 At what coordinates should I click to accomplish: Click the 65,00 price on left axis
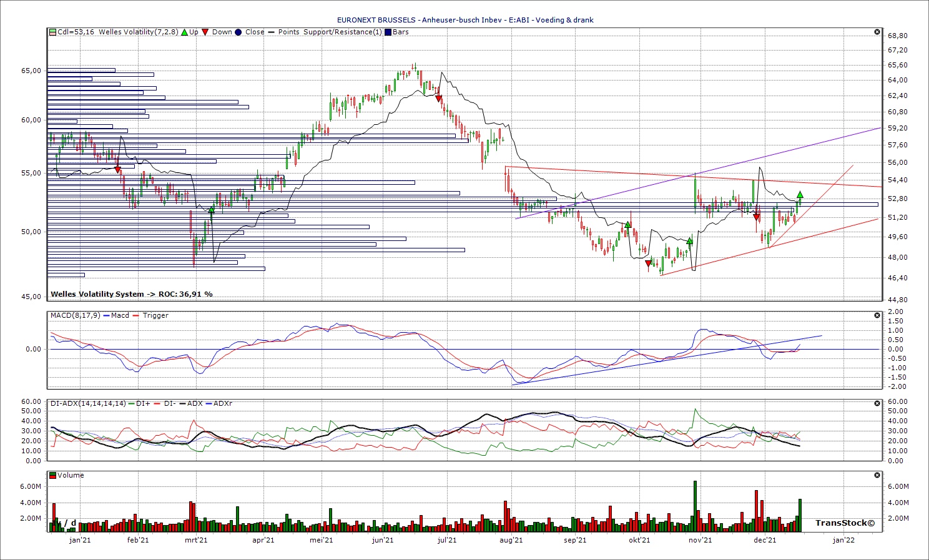pos(31,71)
